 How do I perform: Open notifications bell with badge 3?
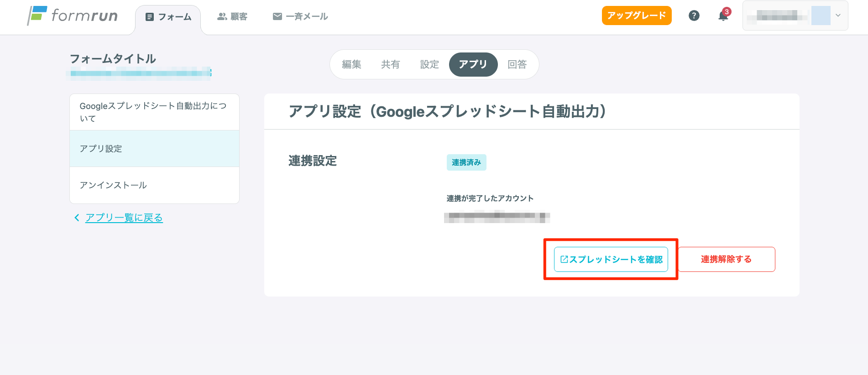point(724,15)
